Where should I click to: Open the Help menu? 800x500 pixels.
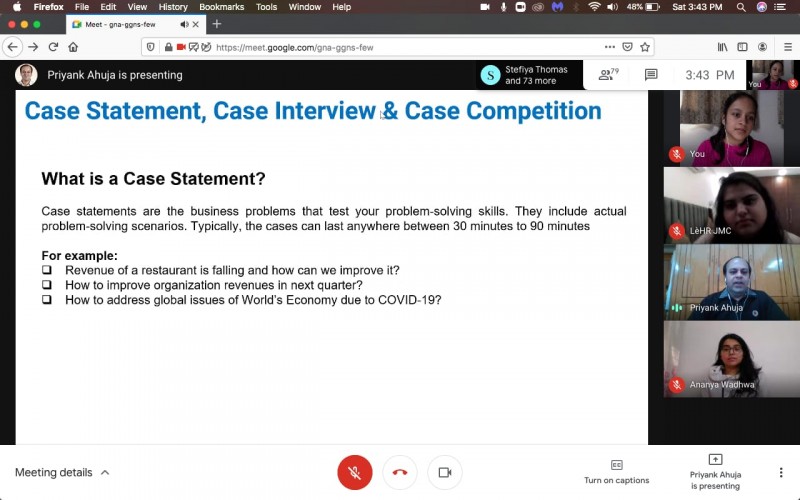(x=341, y=7)
